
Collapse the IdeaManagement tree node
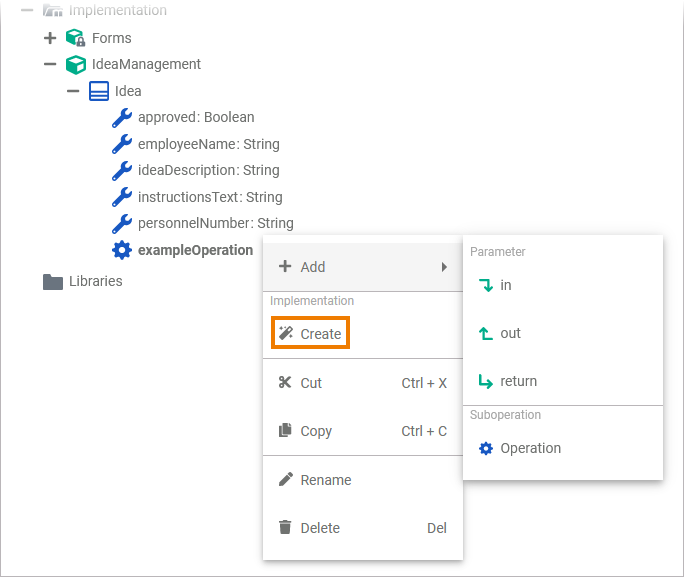pos(50,64)
